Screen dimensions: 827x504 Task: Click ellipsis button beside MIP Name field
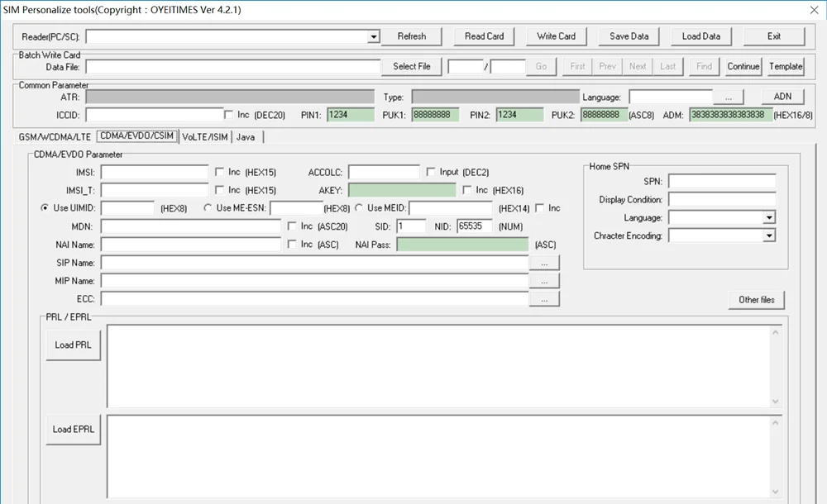point(544,281)
